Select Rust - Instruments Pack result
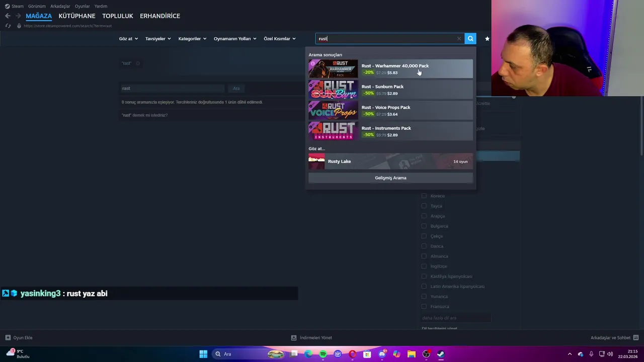This screenshot has width=644, height=362. (390, 131)
